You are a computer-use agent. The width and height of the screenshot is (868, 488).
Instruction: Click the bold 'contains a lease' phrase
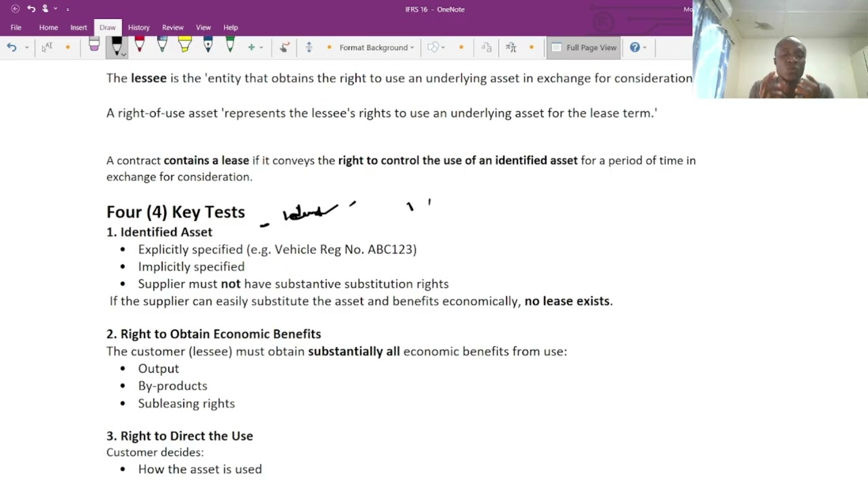click(206, 161)
